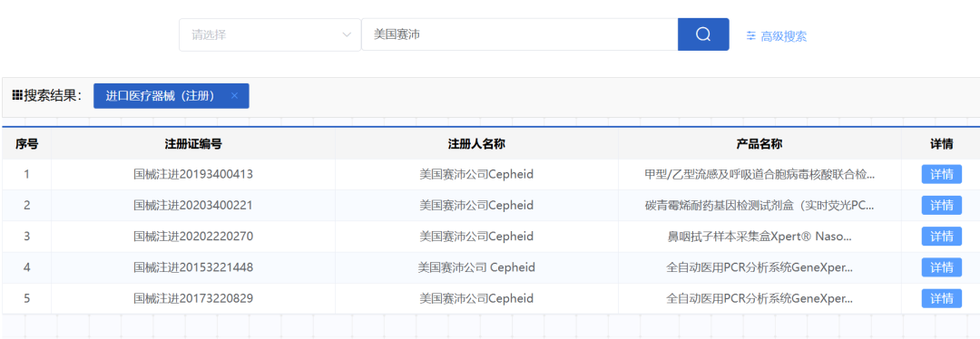Remove the 进口医疗器械（注册） filter tag with X
The height and width of the screenshot is (339, 980).
click(x=234, y=95)
